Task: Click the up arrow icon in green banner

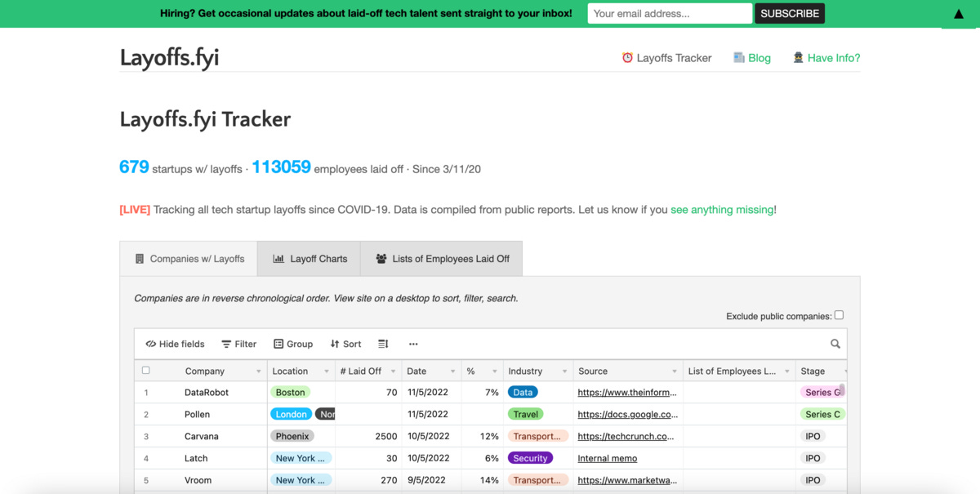Action: pos(959,14)
